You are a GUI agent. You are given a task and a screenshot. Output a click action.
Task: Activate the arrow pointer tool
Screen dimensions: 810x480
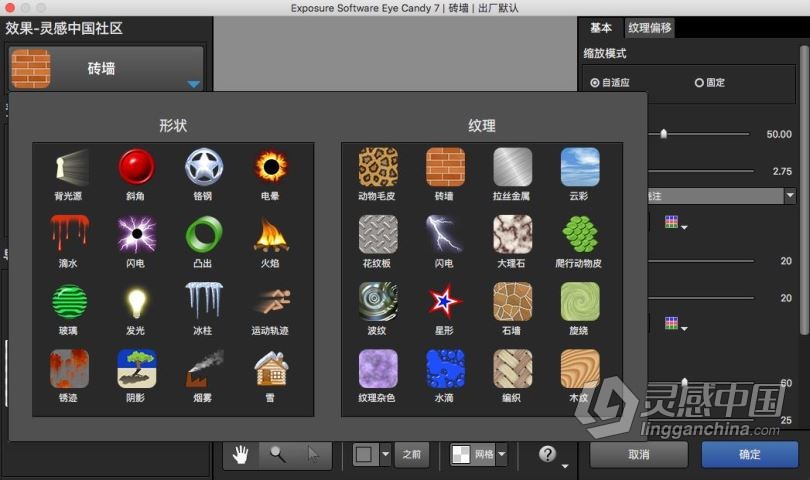[x=313, y=455]
